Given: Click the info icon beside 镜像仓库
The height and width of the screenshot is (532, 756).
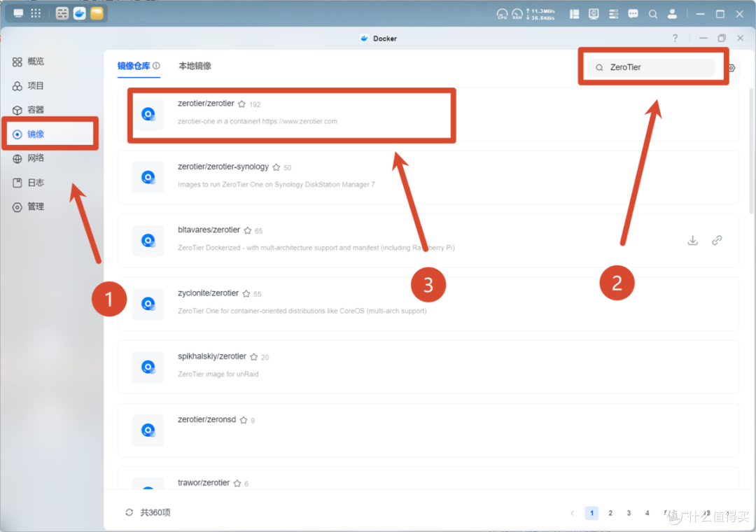Looking at the screenshot, I should [156, 66].
